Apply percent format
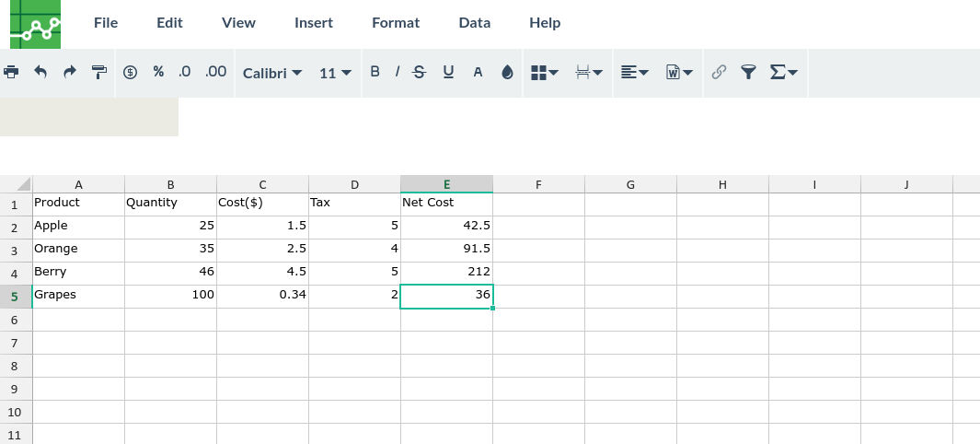The image size is (980, 444). 158,72
